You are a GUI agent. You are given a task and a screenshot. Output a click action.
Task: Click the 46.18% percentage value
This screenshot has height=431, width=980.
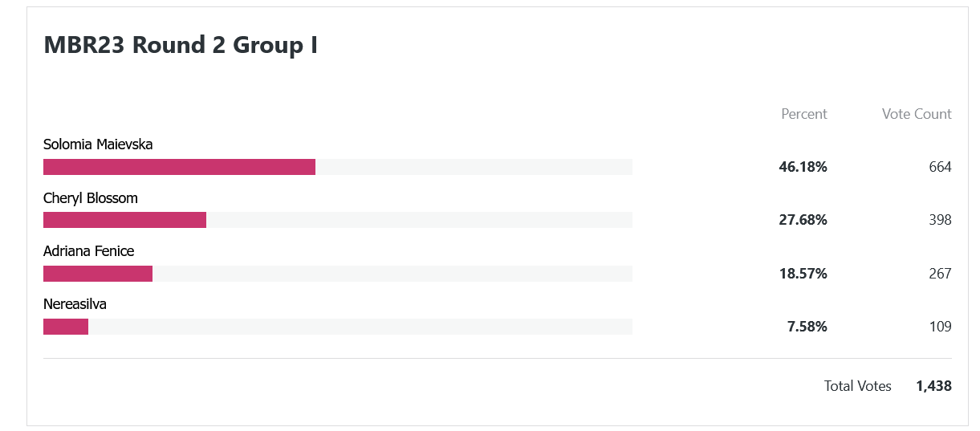(x=803, y=167)
